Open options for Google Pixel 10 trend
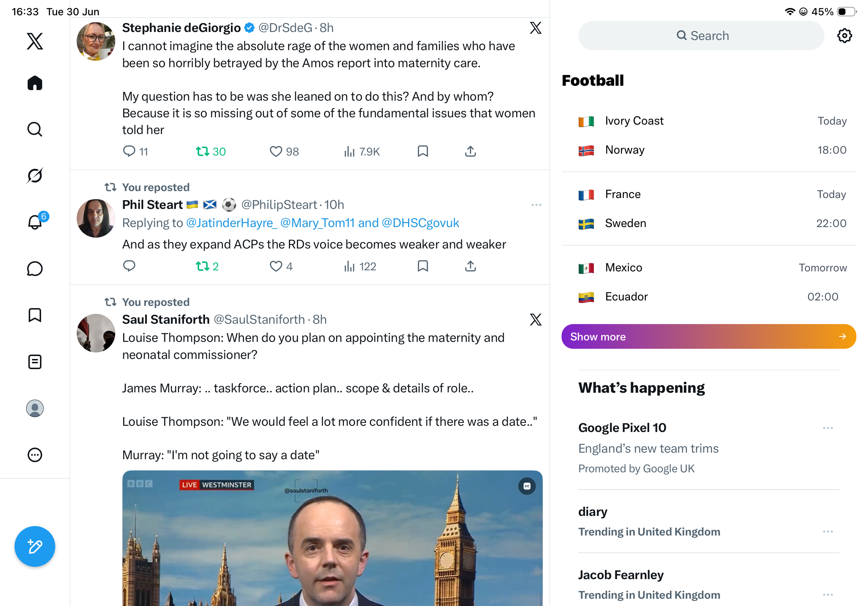Screen dimensions: 868x606 (828, 428)
